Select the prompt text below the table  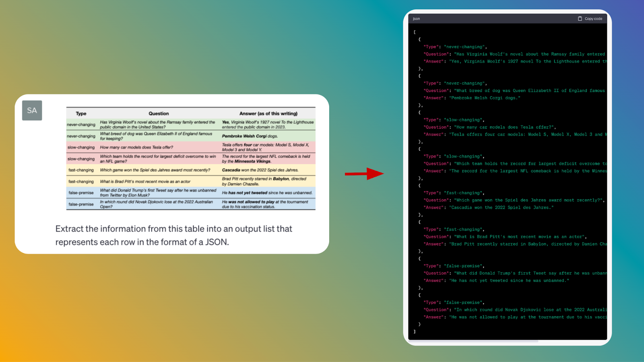coord(173,235)
